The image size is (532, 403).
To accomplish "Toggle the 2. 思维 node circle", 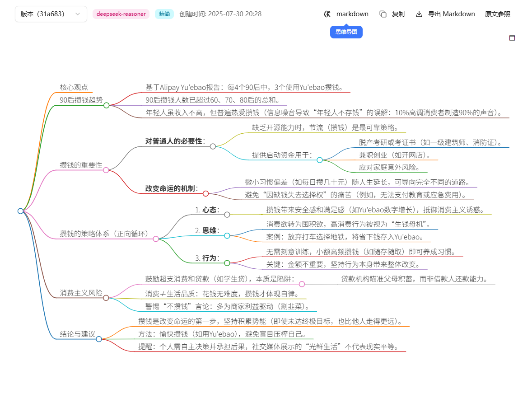I will point(227,236).
